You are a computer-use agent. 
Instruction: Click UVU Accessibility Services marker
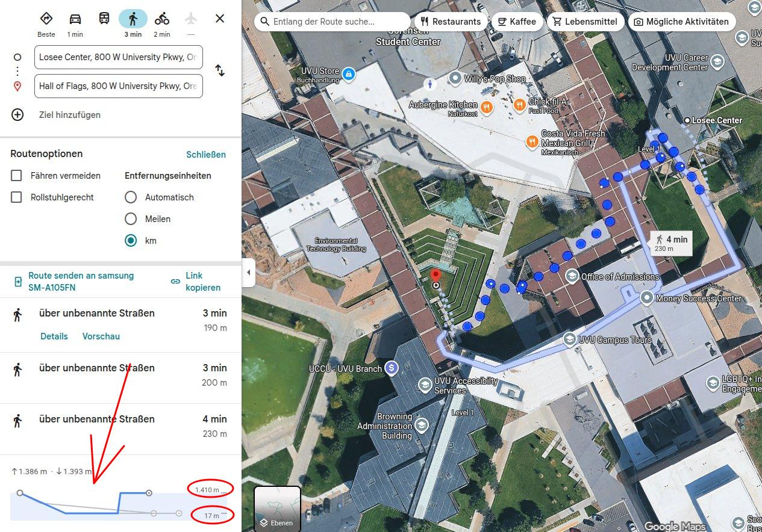(425, 385)
